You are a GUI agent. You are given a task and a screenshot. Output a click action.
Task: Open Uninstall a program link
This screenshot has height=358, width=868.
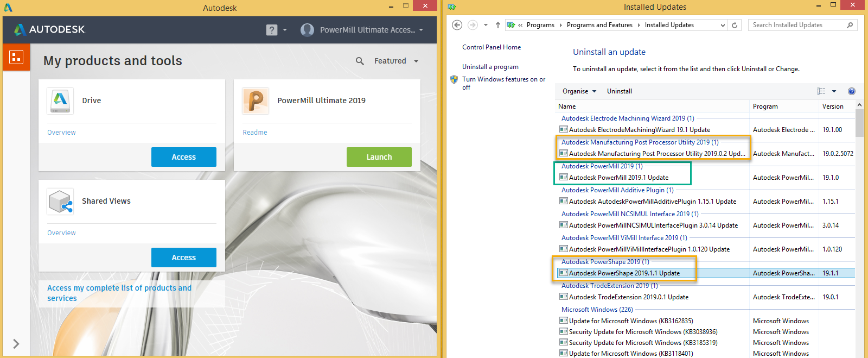coord(490,67)
